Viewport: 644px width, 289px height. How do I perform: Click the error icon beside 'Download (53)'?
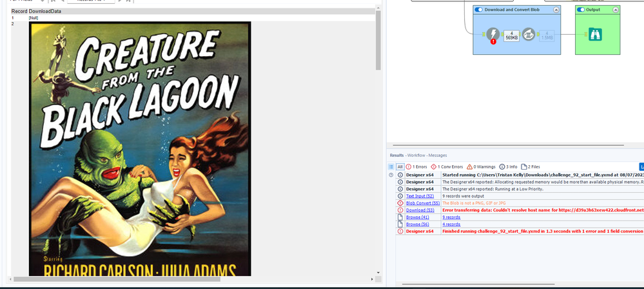pyautogui.click(x=400, y=210)
